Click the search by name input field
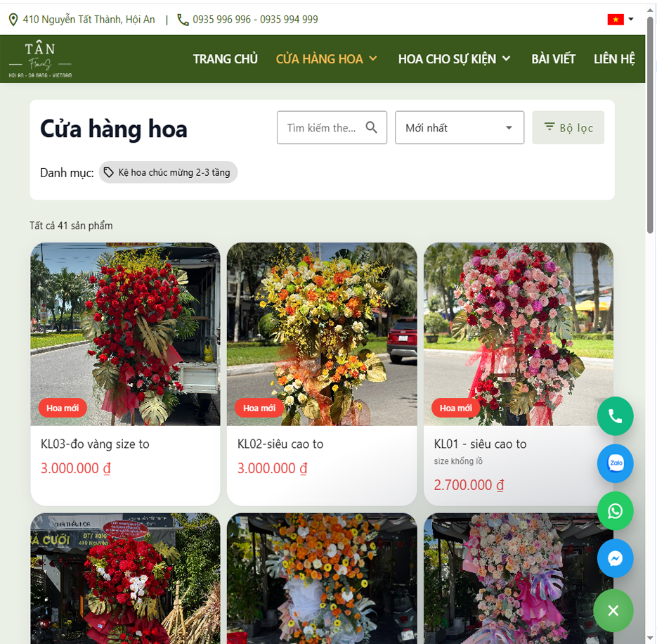657x644 pixels. point(322,128)
